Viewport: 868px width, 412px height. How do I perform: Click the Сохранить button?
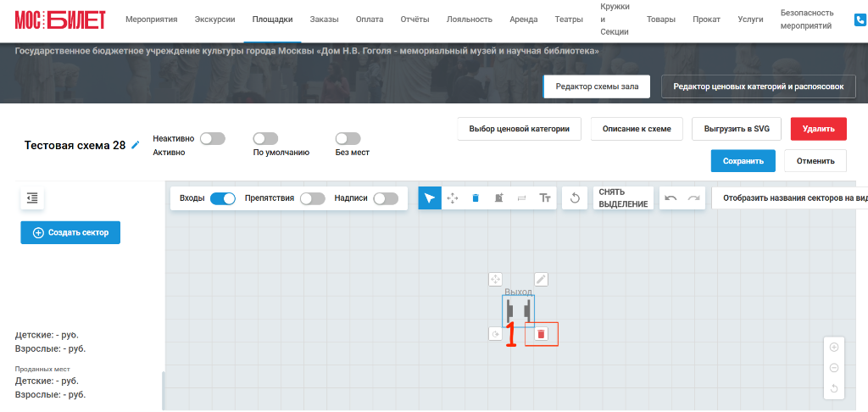743,161
